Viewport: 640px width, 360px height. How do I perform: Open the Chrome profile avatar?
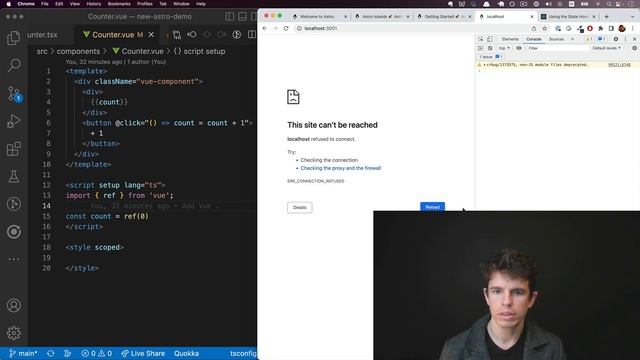622,28
